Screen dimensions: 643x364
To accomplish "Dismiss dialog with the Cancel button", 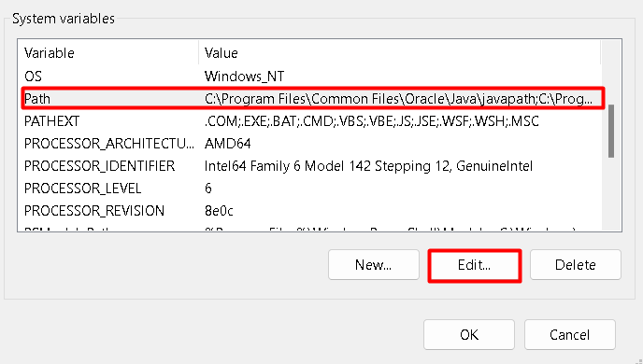I will pyautogui.click(x=569, y=335).
